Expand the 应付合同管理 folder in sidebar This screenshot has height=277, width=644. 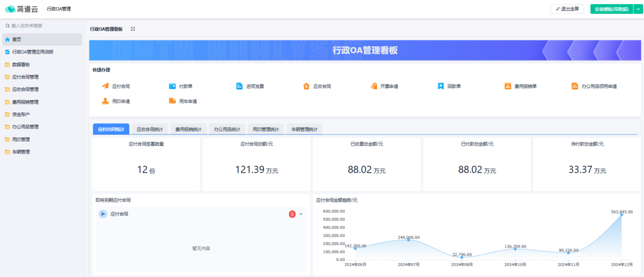click(25, 77)
